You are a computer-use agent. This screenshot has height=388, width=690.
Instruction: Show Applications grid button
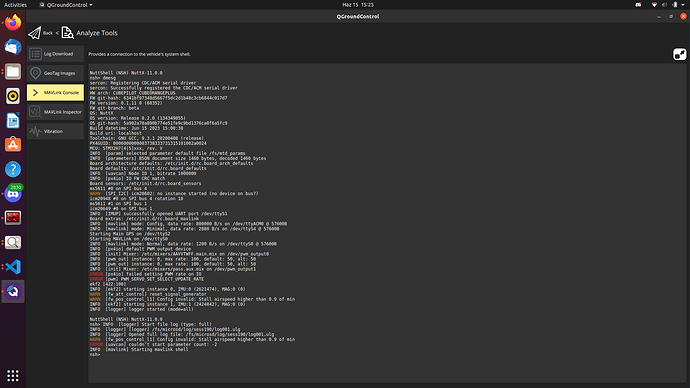(13, 375)
